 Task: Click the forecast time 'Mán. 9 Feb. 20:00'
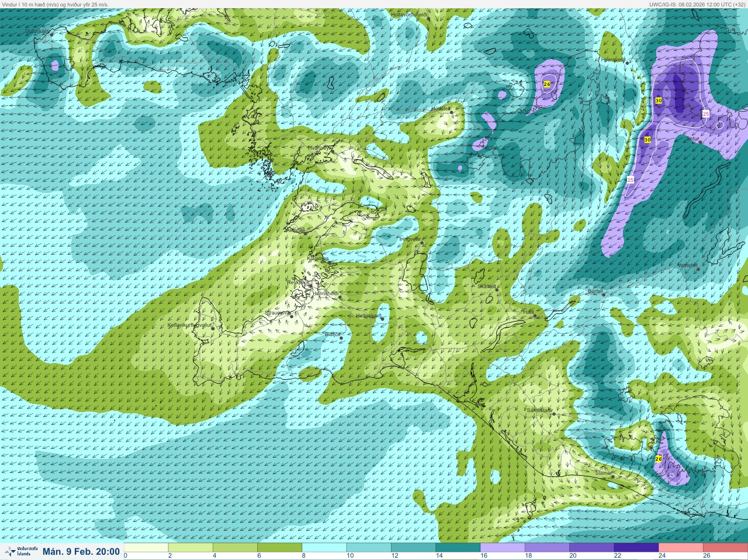pos(81,551)
